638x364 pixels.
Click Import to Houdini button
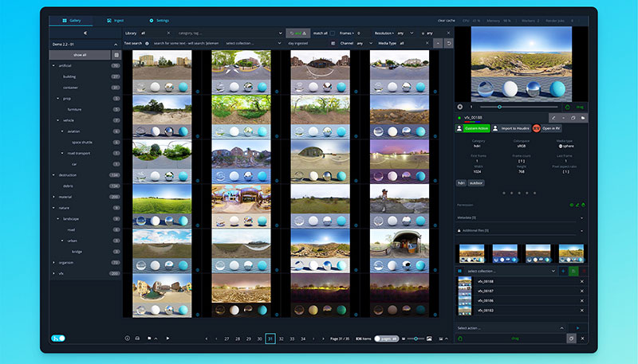[511, 128]
